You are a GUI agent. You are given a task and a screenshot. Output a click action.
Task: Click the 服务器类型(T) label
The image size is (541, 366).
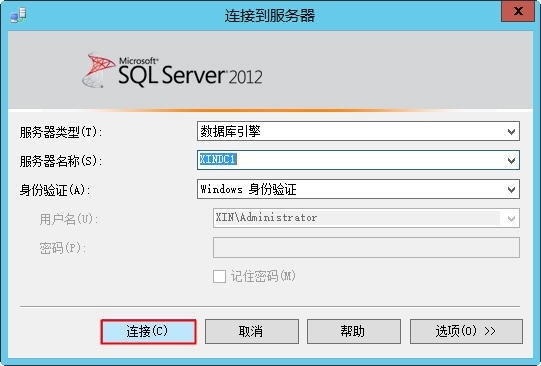pos(61,132)
